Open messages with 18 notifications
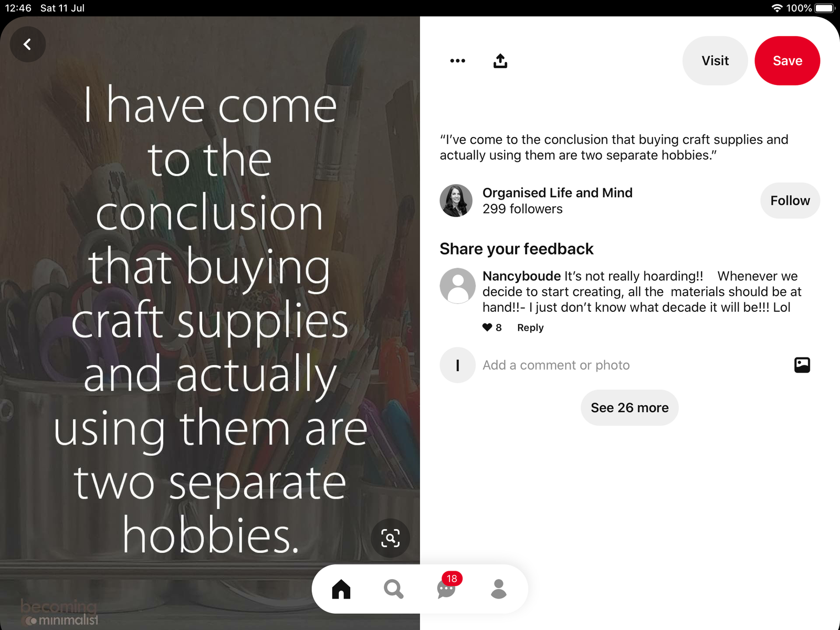Viewport: 840px width, 630px height. 447,587
